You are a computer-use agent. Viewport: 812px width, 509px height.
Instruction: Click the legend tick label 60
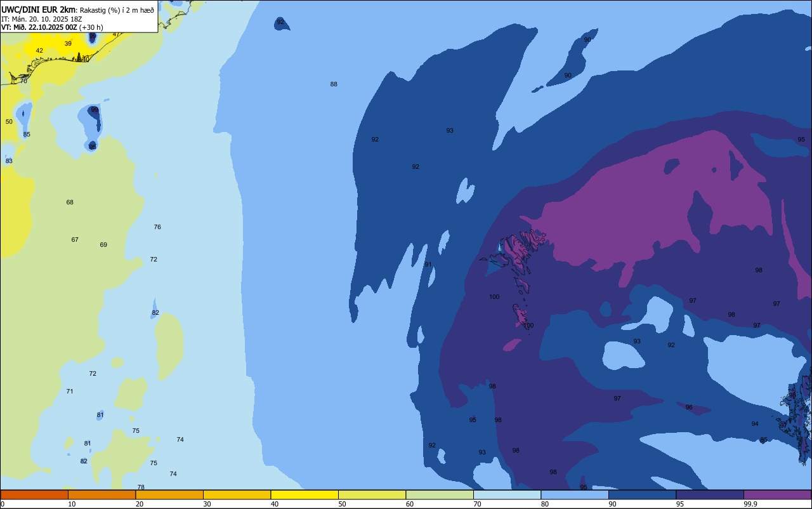409,504
